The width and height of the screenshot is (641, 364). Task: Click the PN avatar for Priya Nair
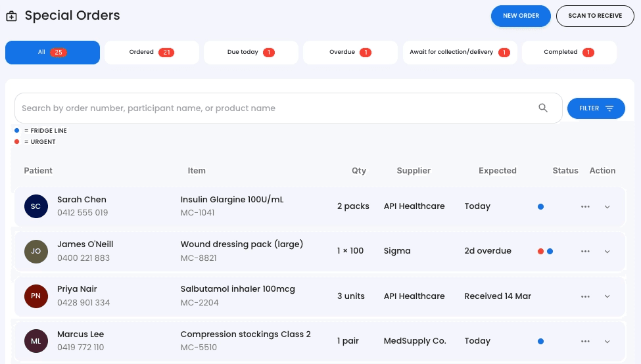(36, 296)
